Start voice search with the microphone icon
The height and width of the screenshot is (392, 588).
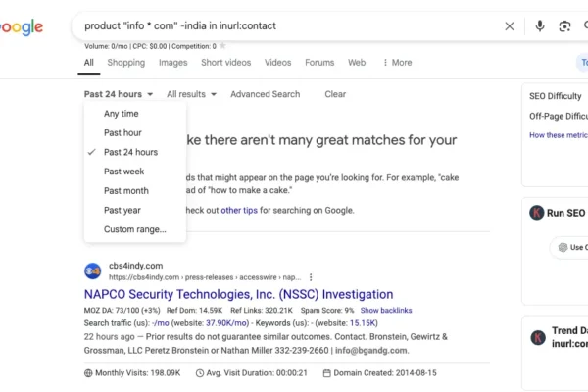tap(540, 26)
